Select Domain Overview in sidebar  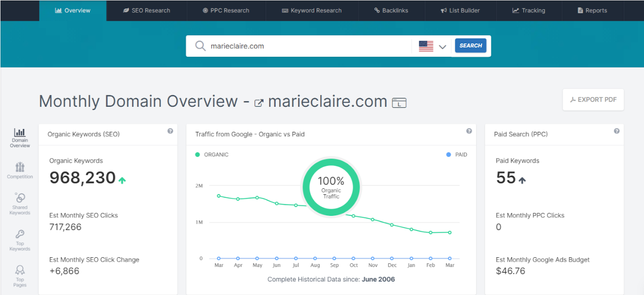(x=20, y=138)
